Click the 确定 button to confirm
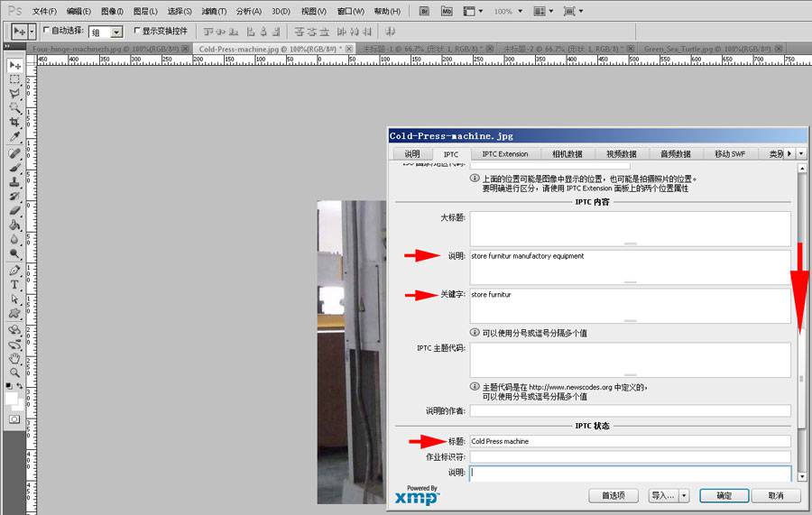 tap(724, 495)
